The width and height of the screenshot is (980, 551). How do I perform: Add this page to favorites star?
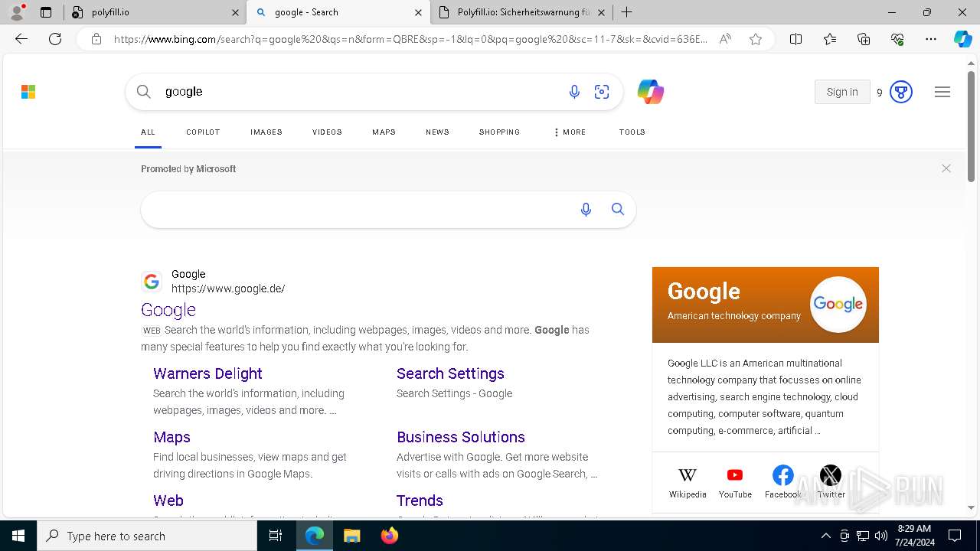pyautogui.click(x=756, y=39)
